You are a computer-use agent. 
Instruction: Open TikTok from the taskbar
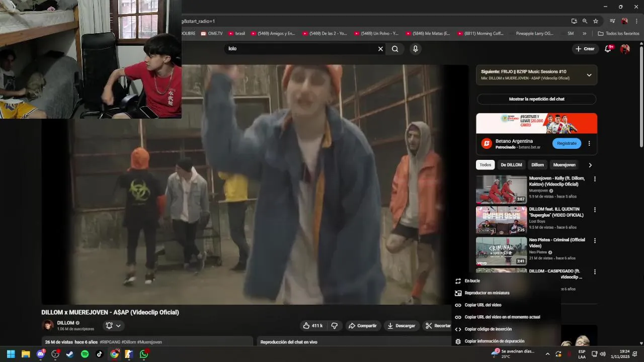click(99, 354)
